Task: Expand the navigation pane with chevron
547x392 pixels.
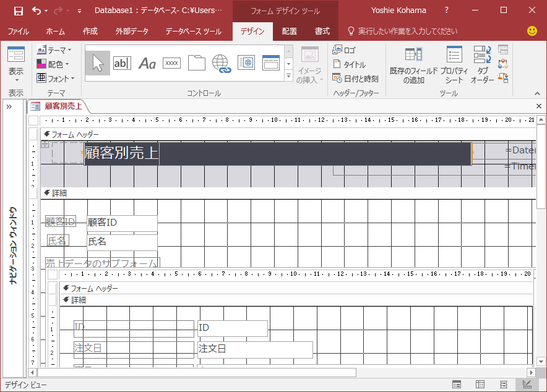Action: tap(9, 106)
